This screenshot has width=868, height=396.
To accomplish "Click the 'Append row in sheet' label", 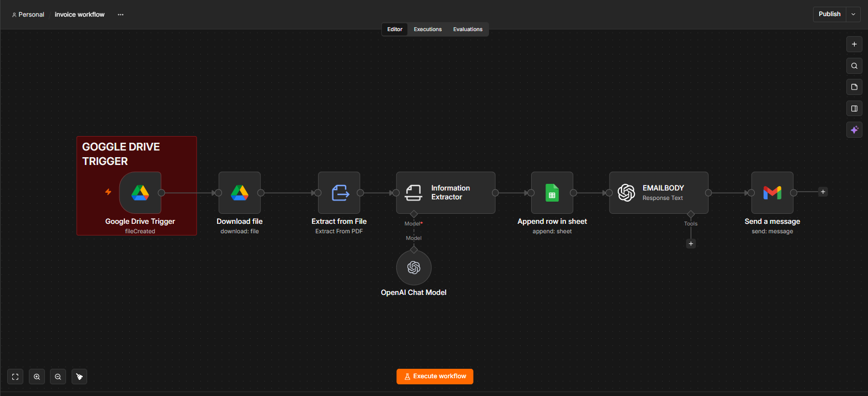I will [x=552, y=221].
